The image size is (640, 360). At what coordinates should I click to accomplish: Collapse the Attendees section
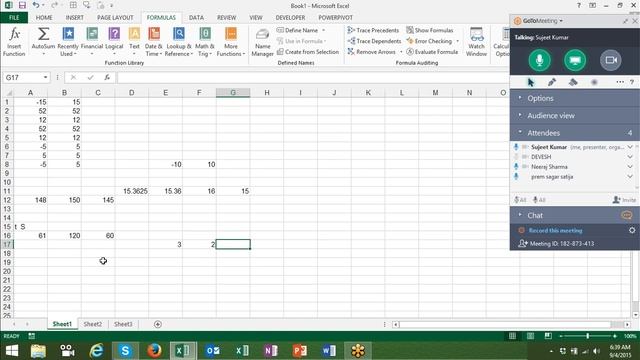[x=574, y=133]
